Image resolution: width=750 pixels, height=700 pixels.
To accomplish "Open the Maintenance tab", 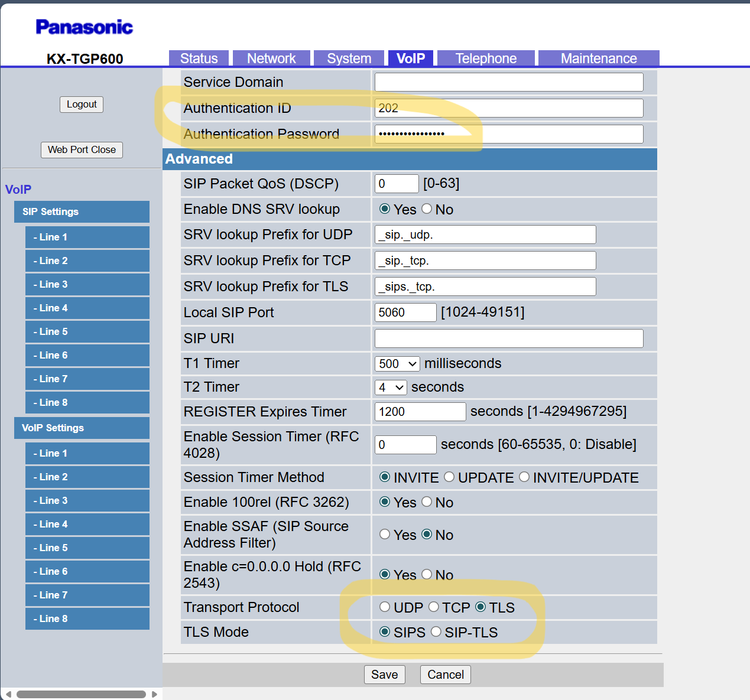I will (x=598, y=58).
